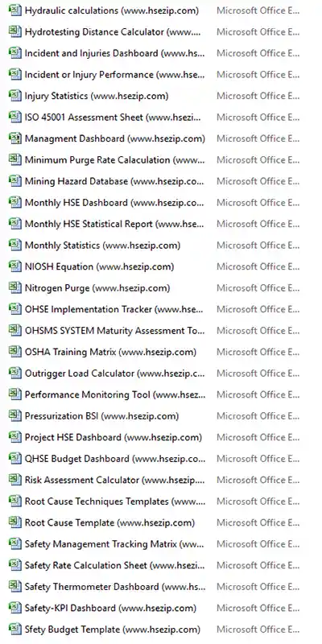Click Performance Monitoring Tool file name
Viewport: 322px width, 644px height.
[115, 395]
